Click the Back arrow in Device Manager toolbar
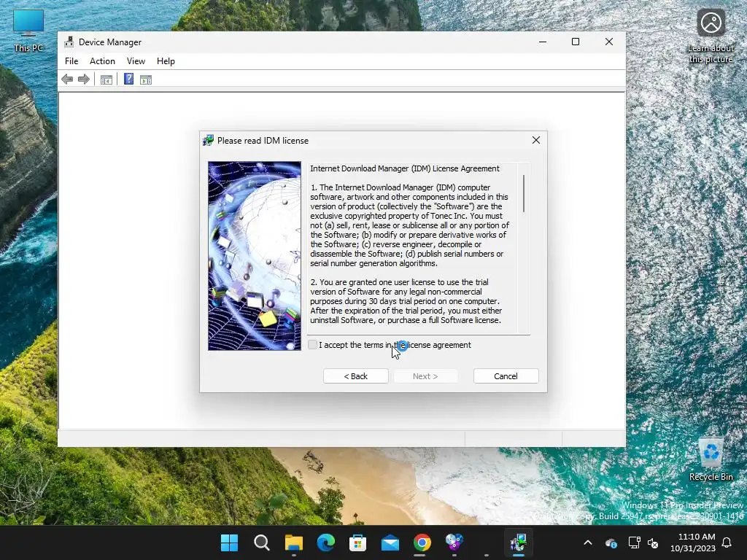 pos(67,79)
